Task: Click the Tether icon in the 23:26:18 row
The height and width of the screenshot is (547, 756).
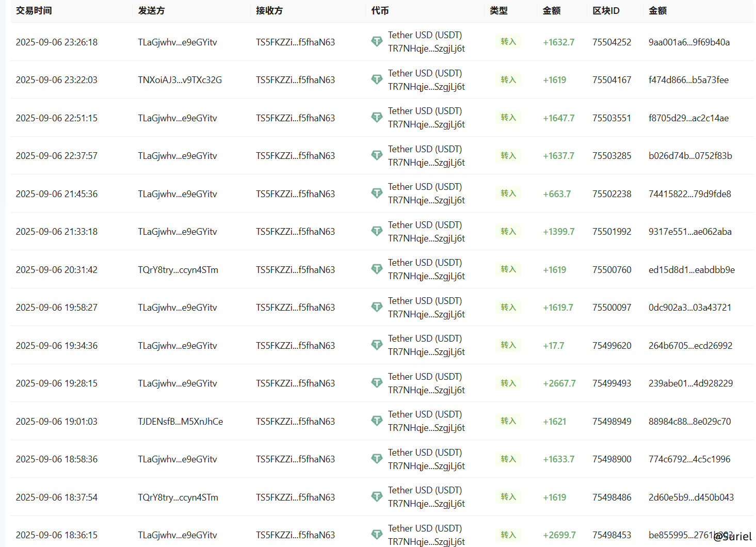Action: coord(377,42)
